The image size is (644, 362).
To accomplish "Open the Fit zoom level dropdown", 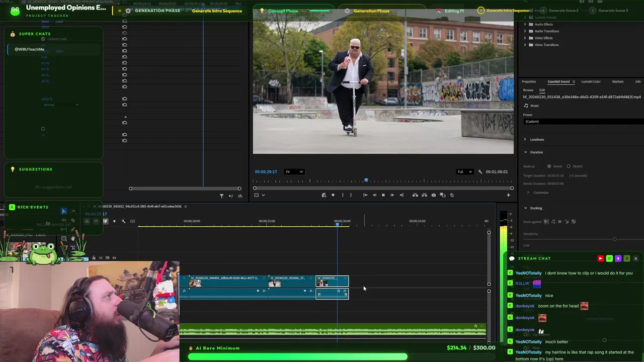I will coord(294,172).
